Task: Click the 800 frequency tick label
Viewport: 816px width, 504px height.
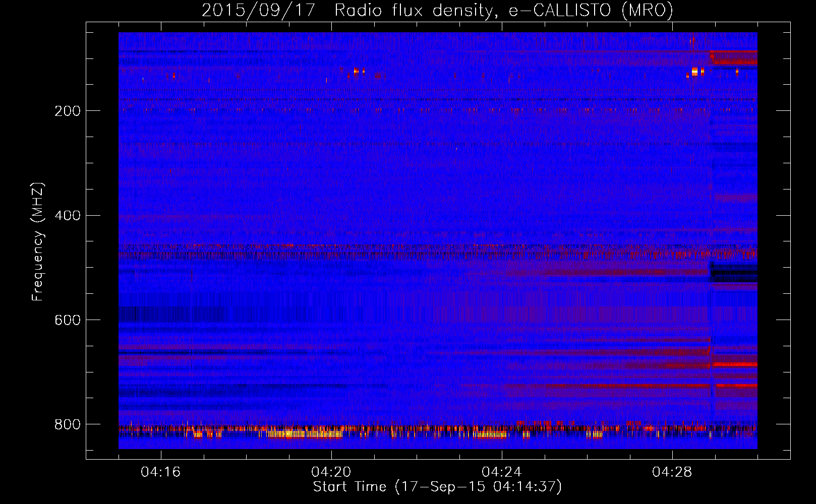Action: point(68,424)
